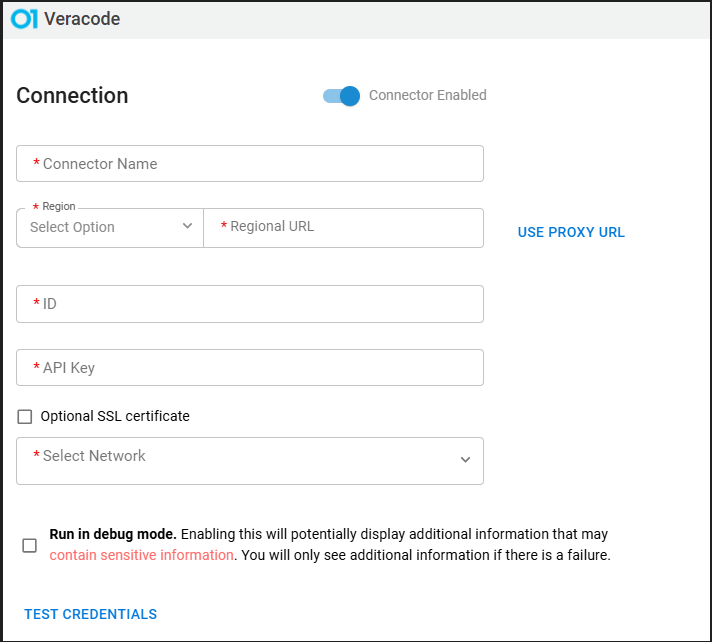Image resolution: width=712 pixels, height=642 pixels.
Task: Open the Select Network dropdown
Action: point(250,461)
